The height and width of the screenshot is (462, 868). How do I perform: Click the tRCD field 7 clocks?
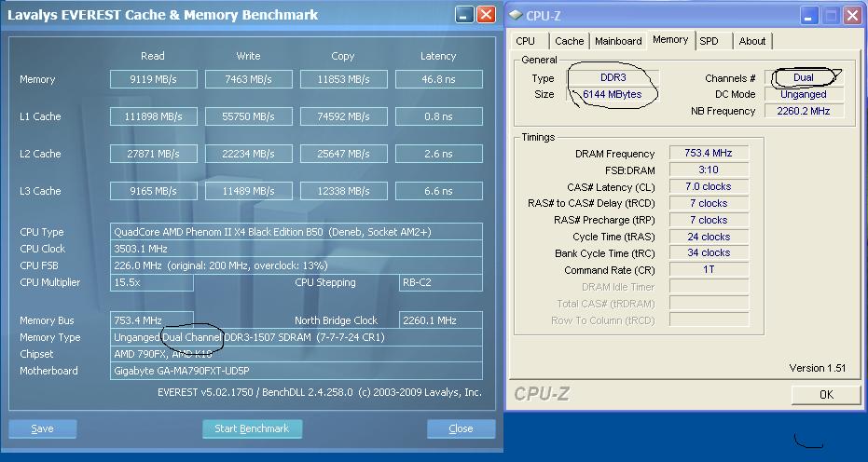710,203
